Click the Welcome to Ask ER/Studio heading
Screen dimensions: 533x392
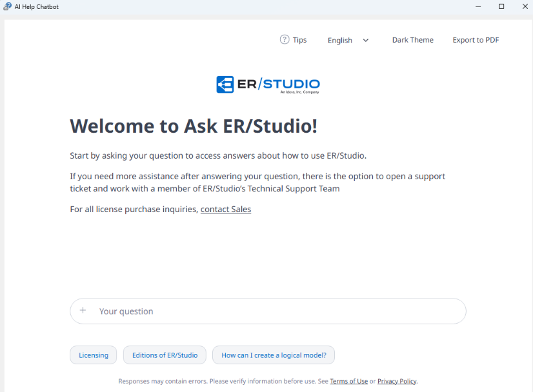pyautogui.click(x=194, y=126)
